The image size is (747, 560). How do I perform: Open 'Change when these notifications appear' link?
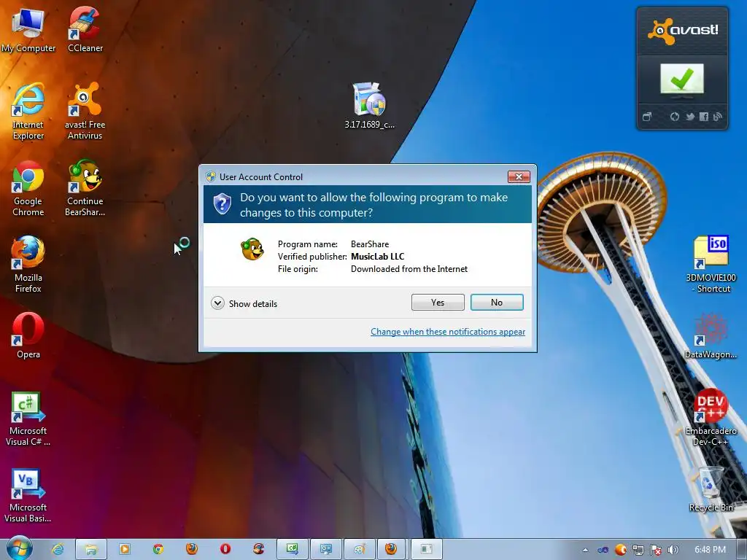tap(448, 332)
